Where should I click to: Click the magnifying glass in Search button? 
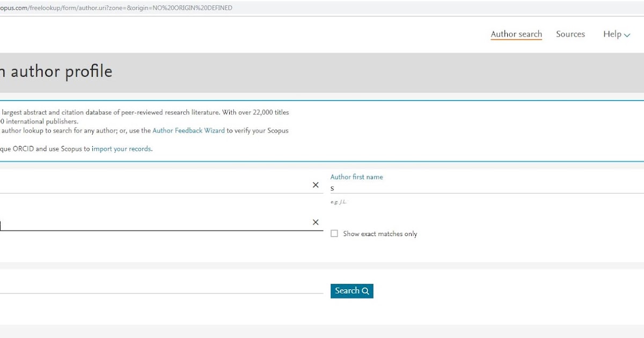coord(365,291)
